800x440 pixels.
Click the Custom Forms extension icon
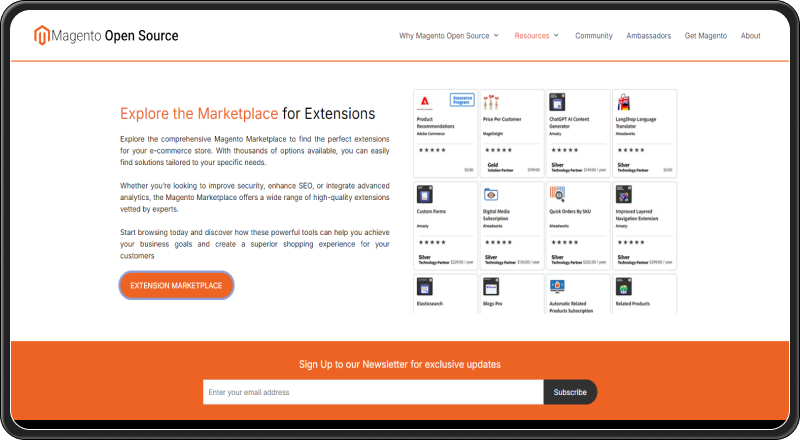[x=425, y=194]
